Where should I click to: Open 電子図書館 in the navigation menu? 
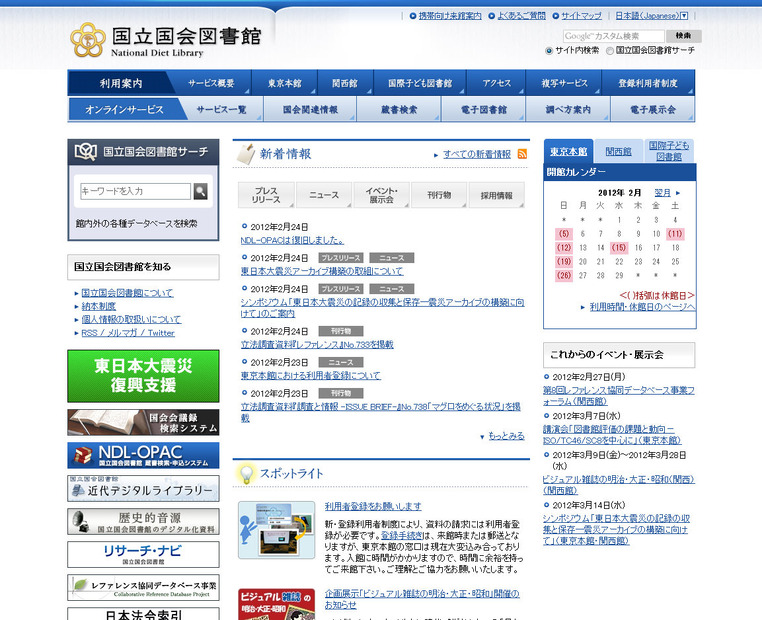pyautogui.click(x=487, y=109)
